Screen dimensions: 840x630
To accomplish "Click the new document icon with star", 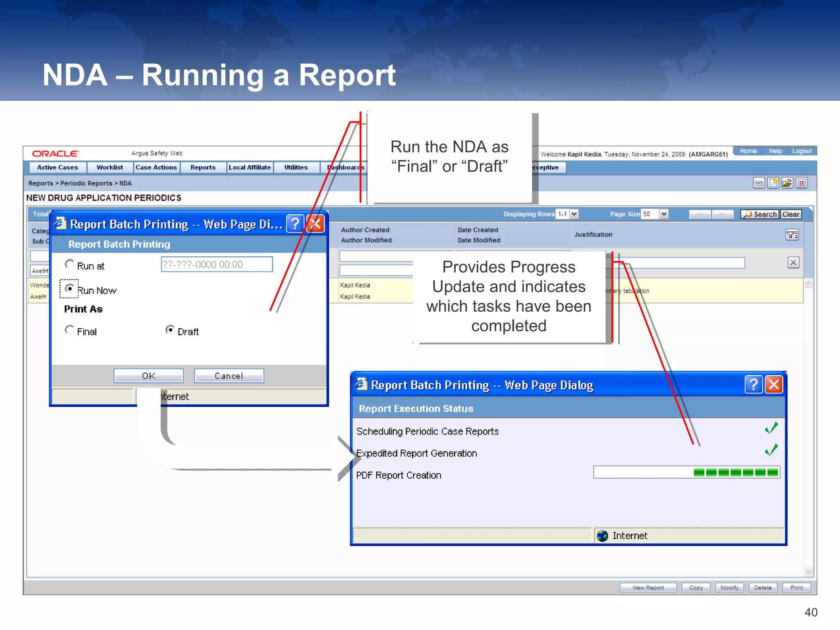I will [x=773, y=183].
